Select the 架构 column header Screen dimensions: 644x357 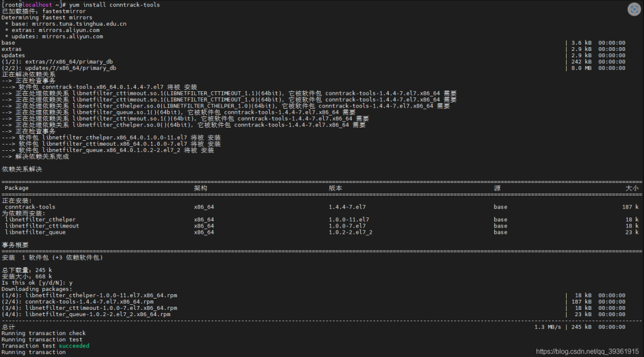[x=201, y=188]
